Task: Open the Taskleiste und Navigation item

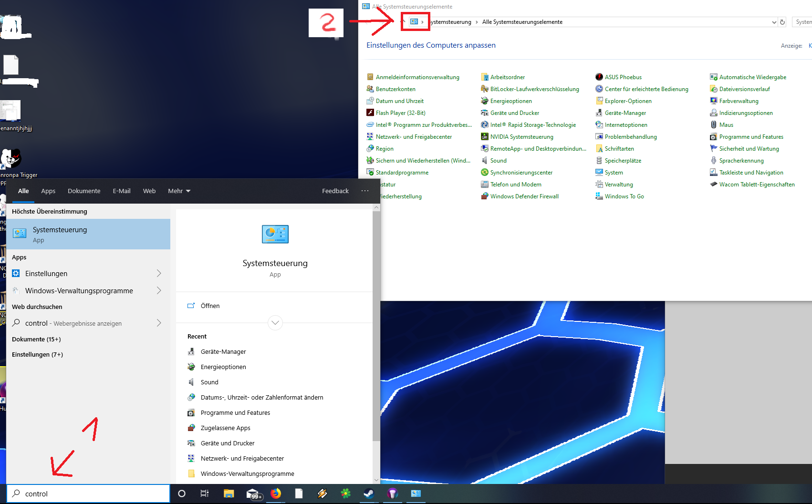Action: tap(751, 173)
